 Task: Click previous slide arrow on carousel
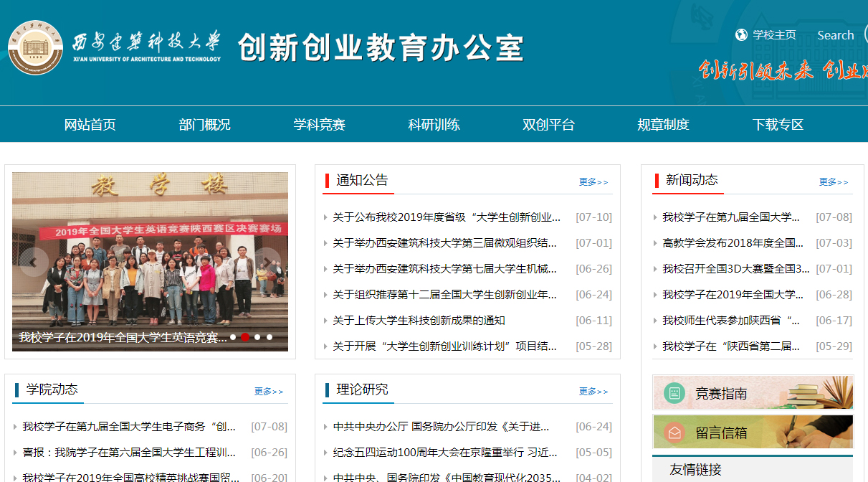[x=33, y=263]
